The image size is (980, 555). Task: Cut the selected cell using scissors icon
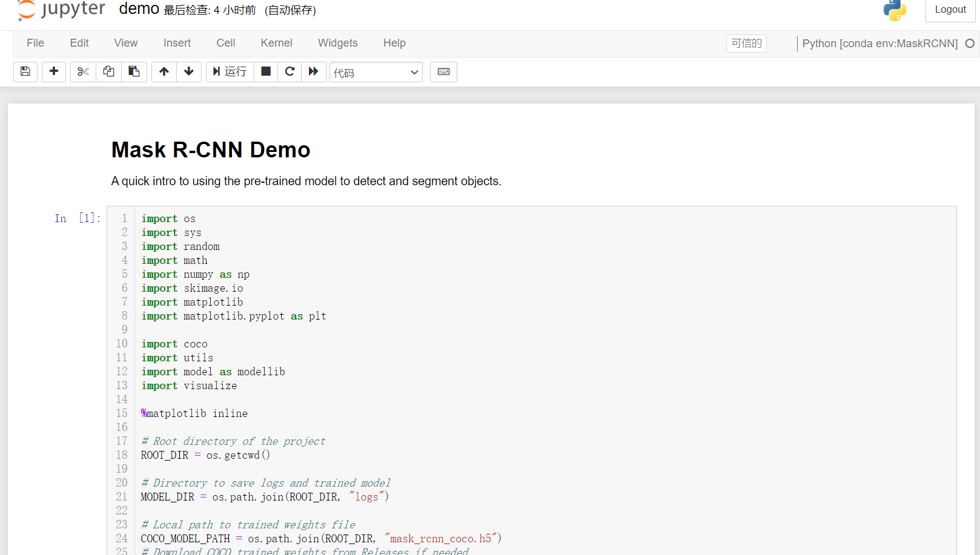(82, 71)
